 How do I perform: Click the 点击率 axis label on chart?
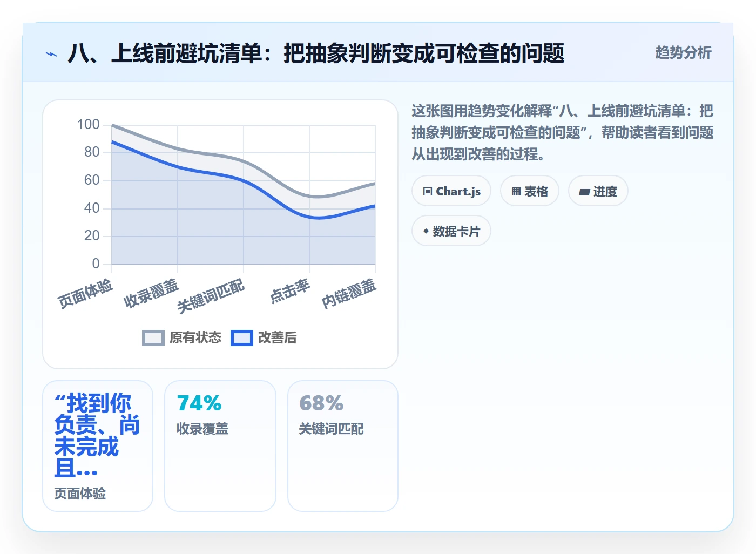coord(290,291)
